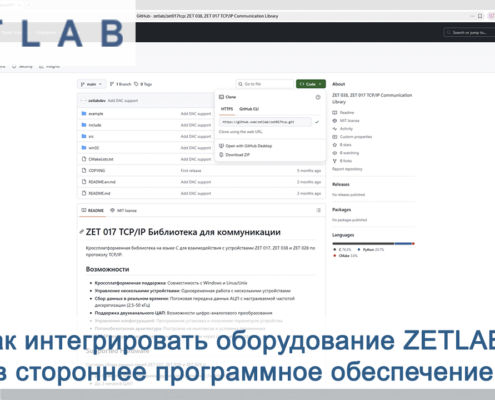Click the copy URL checkmark icon

317,122
